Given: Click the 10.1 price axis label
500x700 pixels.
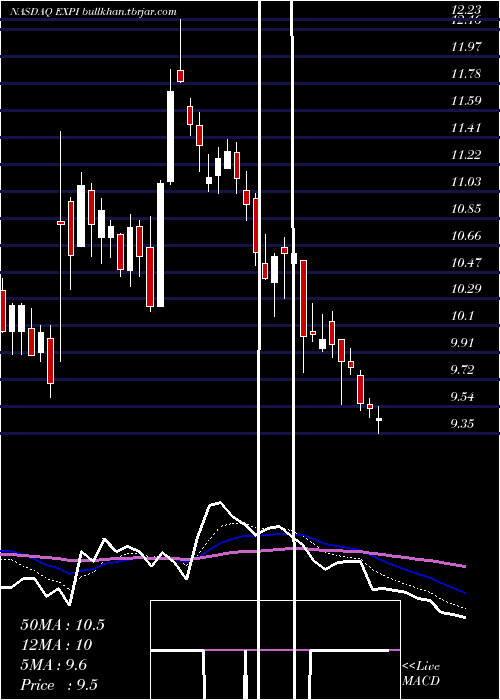Looking at the screenshot, I should coord(462,316).
